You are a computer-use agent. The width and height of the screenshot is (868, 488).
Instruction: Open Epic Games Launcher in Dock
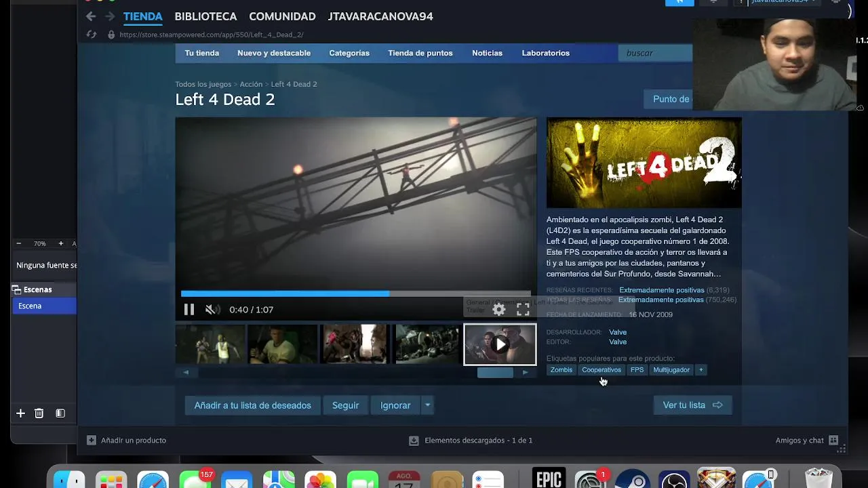pos(549,479)
